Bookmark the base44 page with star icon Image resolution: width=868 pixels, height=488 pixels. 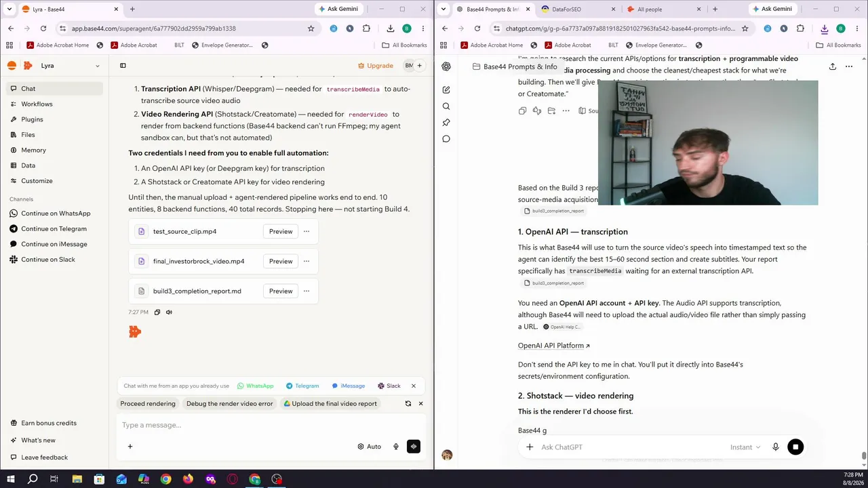point(311,28)
